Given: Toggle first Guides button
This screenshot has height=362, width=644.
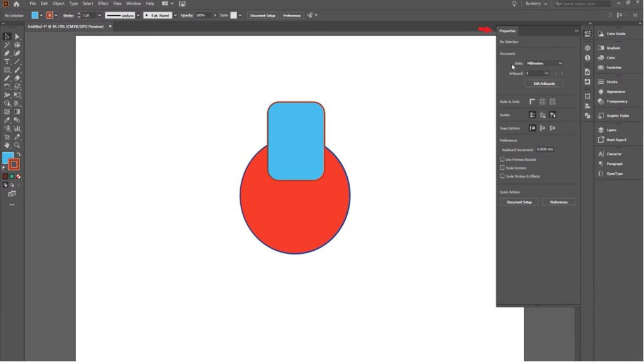Looking at the screenshot, I should coord(532,115).
